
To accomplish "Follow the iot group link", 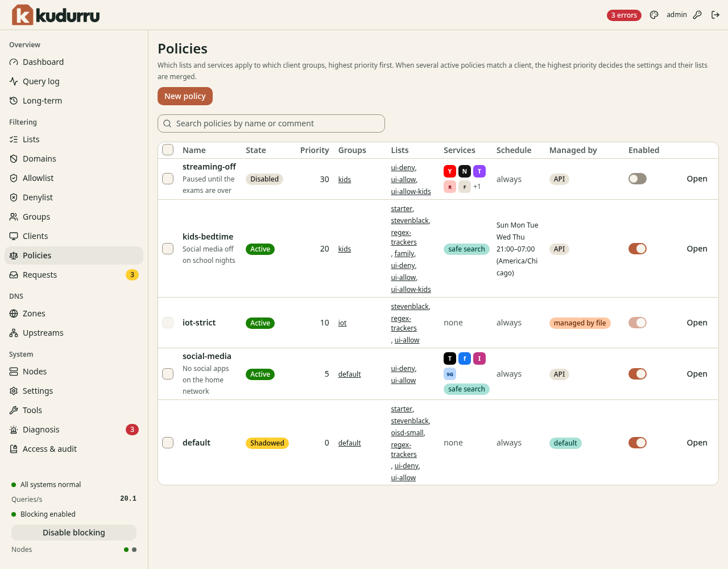I will 342,323.
